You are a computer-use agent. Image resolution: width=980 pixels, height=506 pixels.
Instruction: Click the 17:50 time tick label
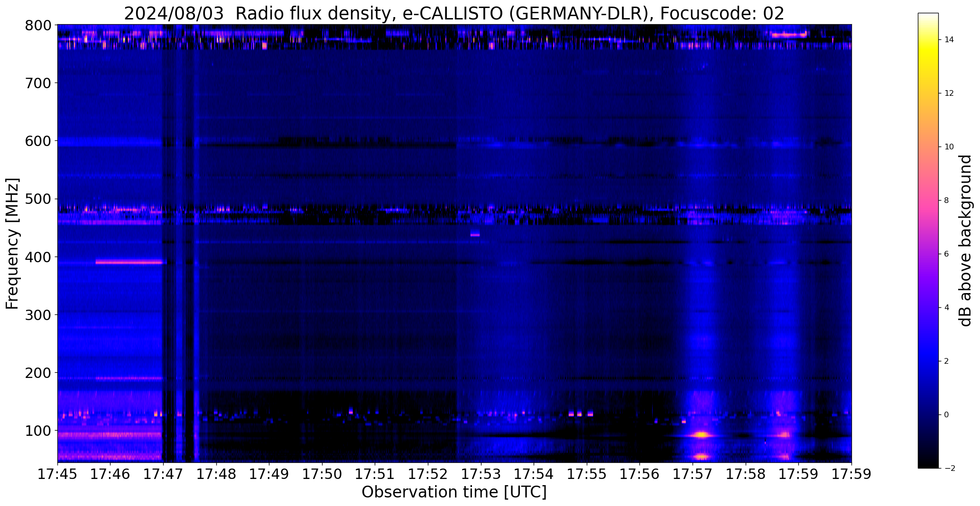323,474
